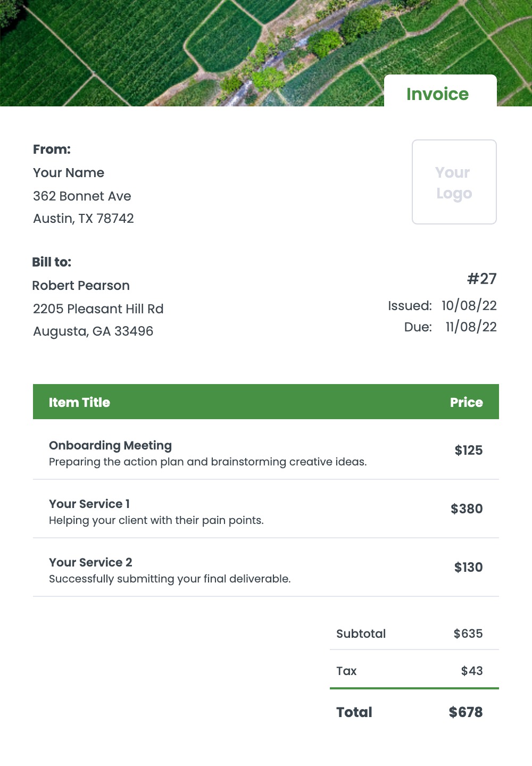Viewport: 532px width, 766px height.
Task: Click the 'Item Title' column header
Action: [79, 403]
